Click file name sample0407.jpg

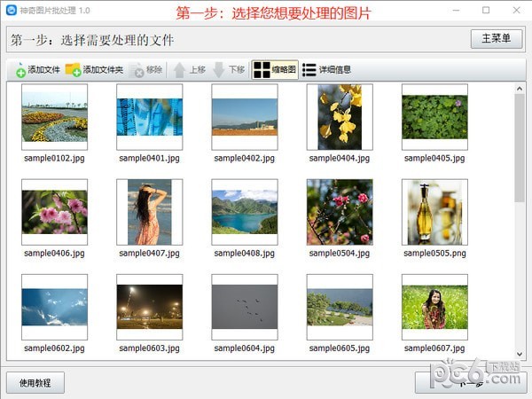149,254
